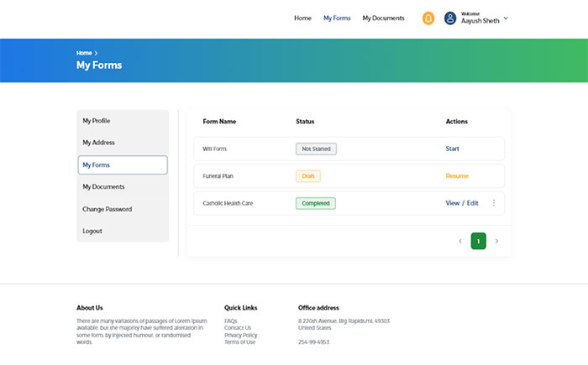Open the three-dot menu for Catholic Health Care
Image resolution: width=588 pixels, height=365 pixels.
point(494,203)
